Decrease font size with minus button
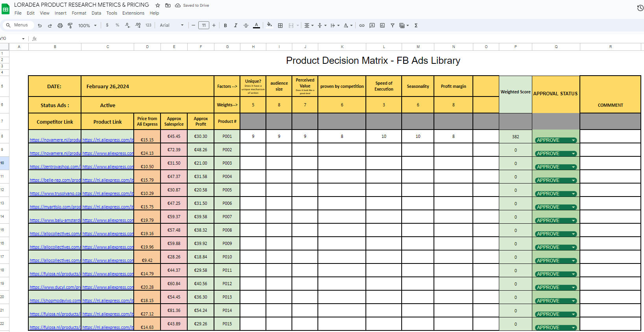Screen dimensions: 644x332 [193, 25]
